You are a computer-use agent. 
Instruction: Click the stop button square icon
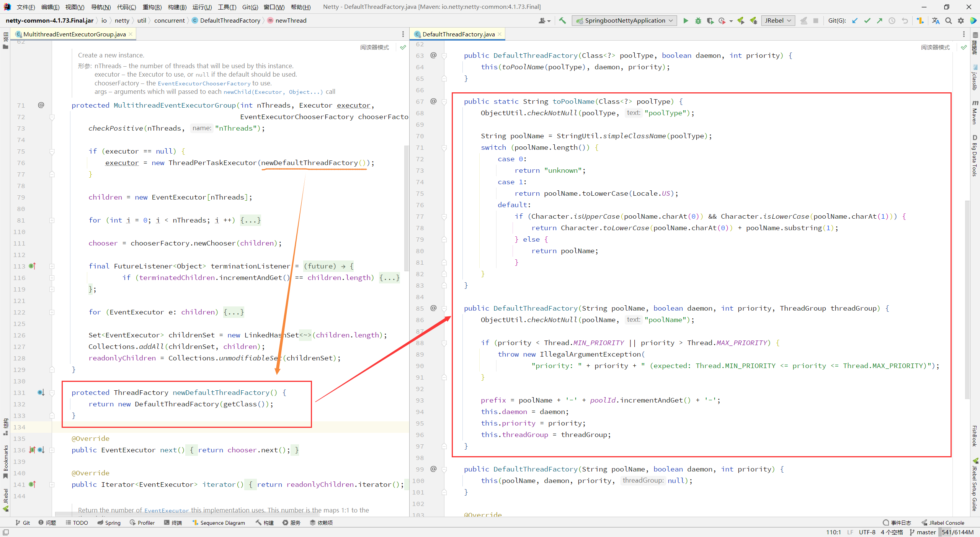816,21
